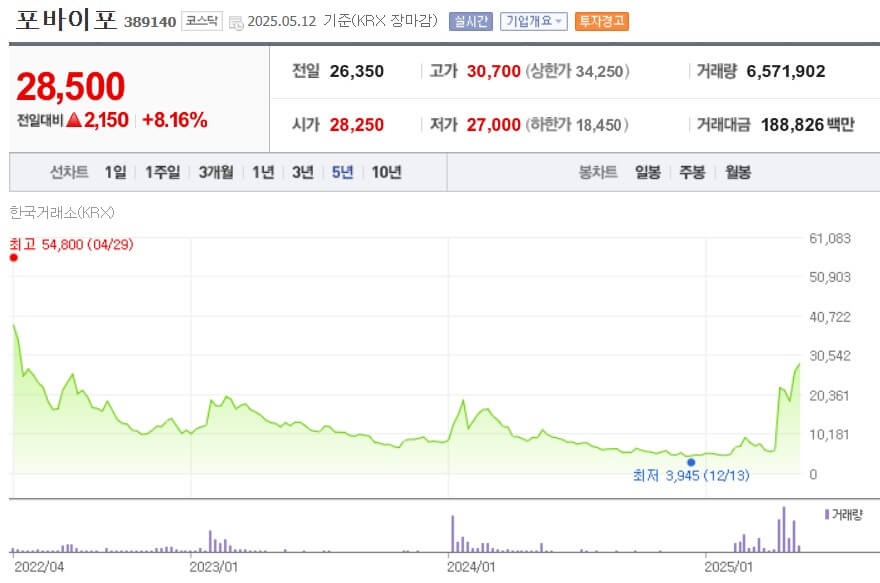Select the 3개월 period tab

pyautogui.click(x=216, y=172)
